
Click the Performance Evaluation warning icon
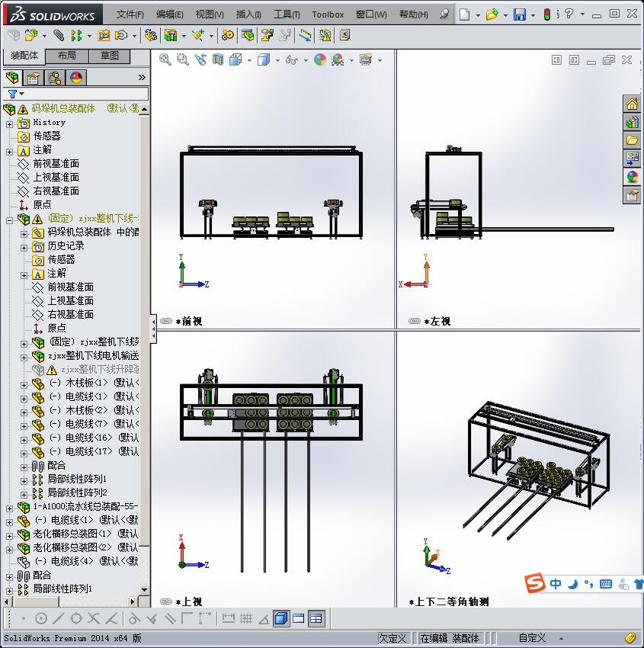click(x=325, y=36)
